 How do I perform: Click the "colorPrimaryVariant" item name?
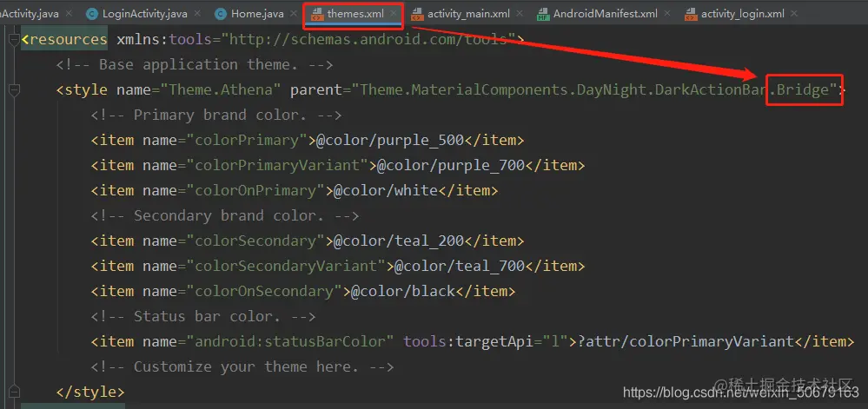(277, 165)
